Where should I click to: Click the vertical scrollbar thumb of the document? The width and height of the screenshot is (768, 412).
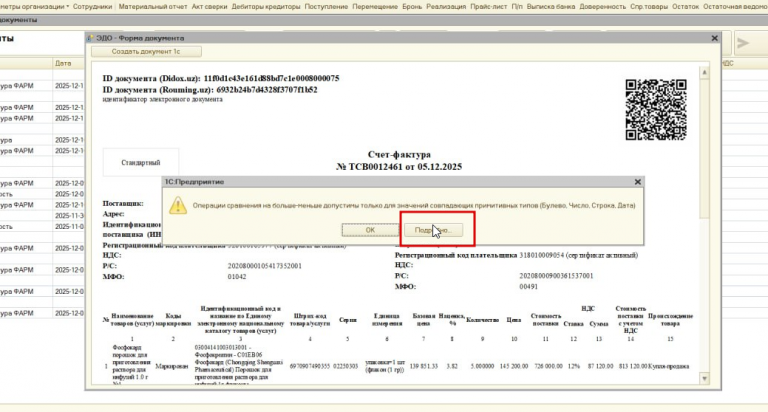[704, 147]
